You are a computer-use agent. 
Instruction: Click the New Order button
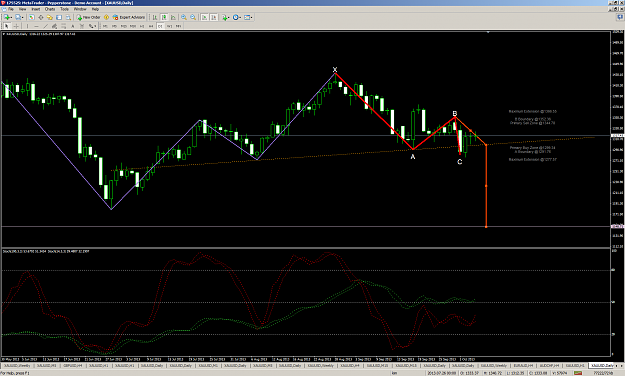pyautogui.click(x=88, y=17)
